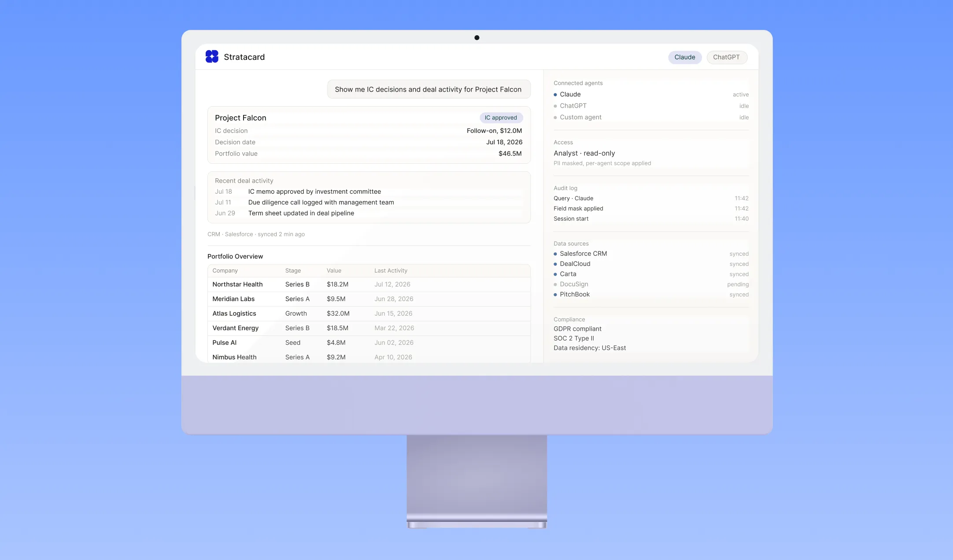Click the Follow-on, $12.0M decision value
Screen dimensions: 953x560
[x=494, y=131]
